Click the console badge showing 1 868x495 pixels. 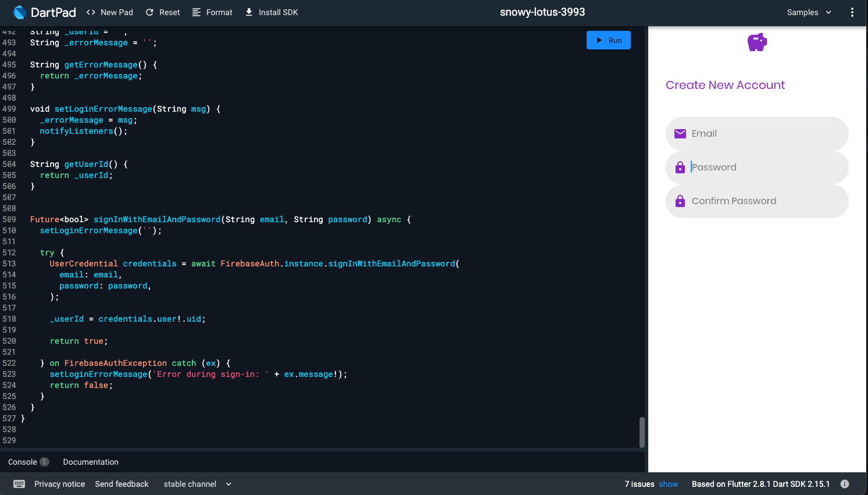click(44, 462)
